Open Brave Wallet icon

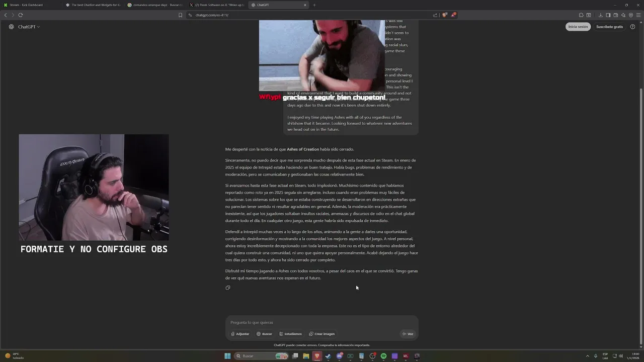click(x=616, y=15)
